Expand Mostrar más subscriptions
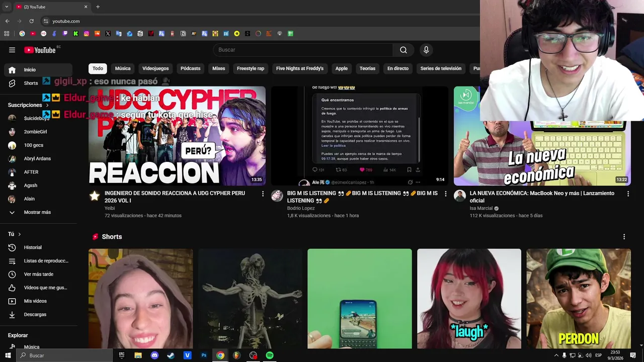The width and height of the screenshot is (644, 362). (x=38, y=212)
